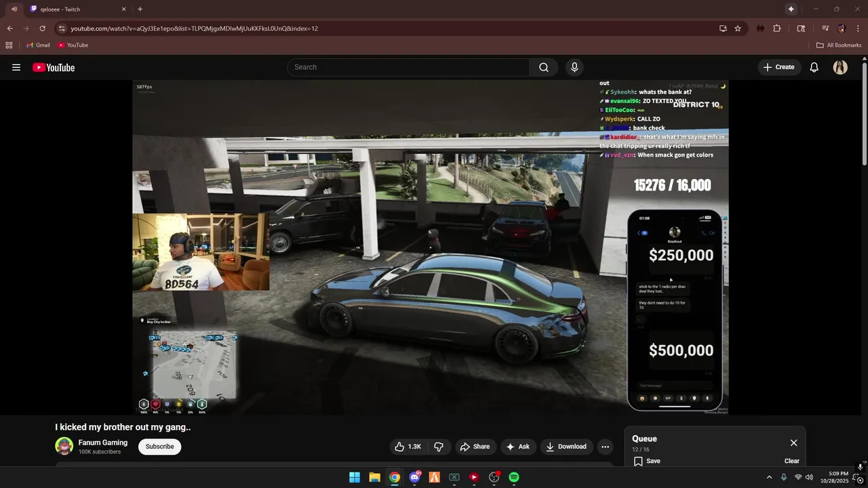Open the YouTube bookmark

[73, 45]
